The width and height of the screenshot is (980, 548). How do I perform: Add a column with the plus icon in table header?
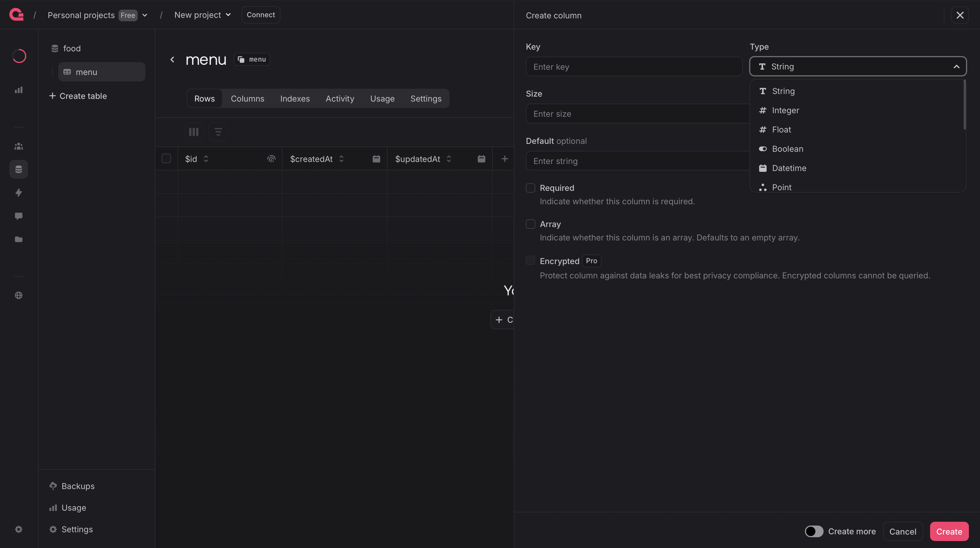505,158
